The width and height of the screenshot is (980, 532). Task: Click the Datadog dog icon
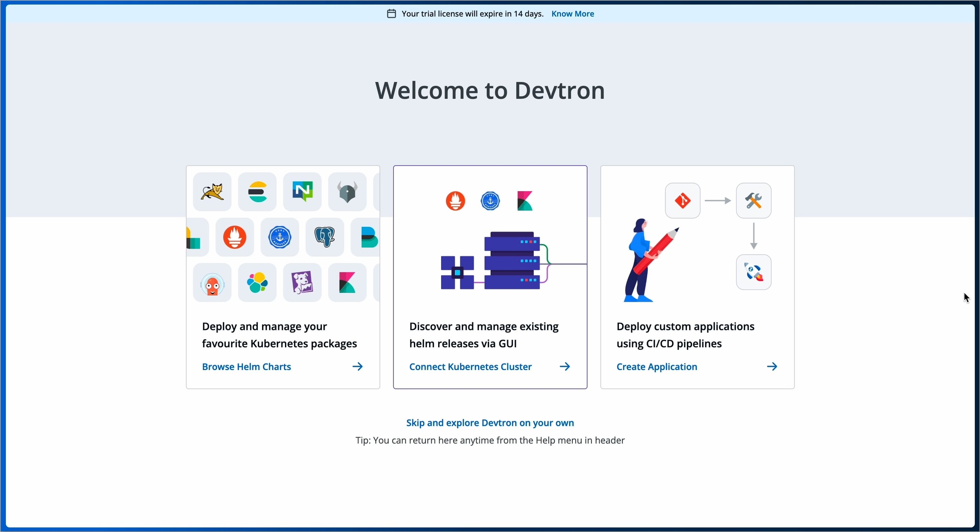point(302,283)
